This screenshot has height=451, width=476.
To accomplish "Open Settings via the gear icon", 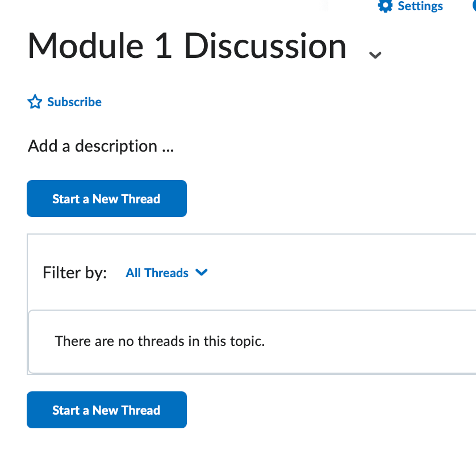I will click(x=410, y=6).
